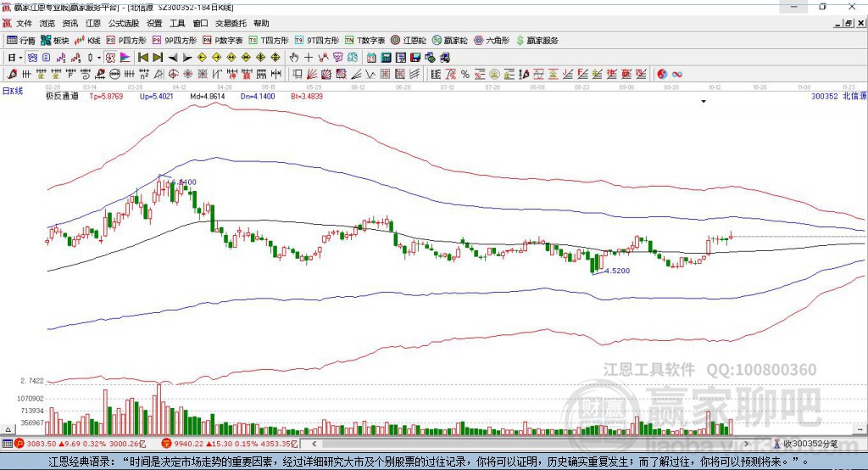Open the 交易委托 menu
Image resolution: width=868 pixels, height=470 pixels.
click(x=231, y=23)
